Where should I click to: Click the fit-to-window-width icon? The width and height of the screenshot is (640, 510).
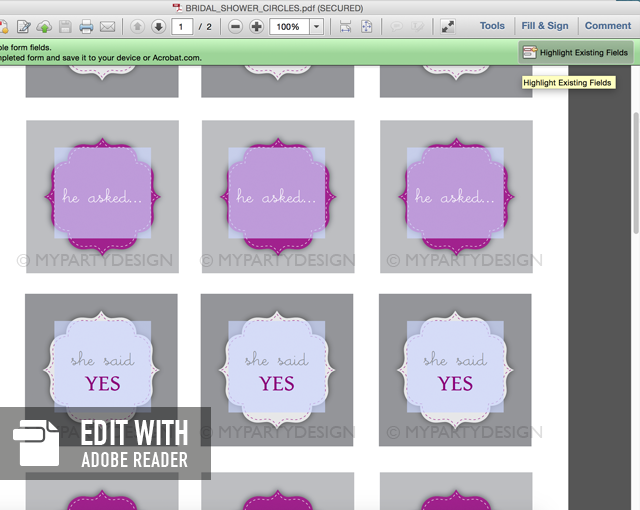[345, 26]
